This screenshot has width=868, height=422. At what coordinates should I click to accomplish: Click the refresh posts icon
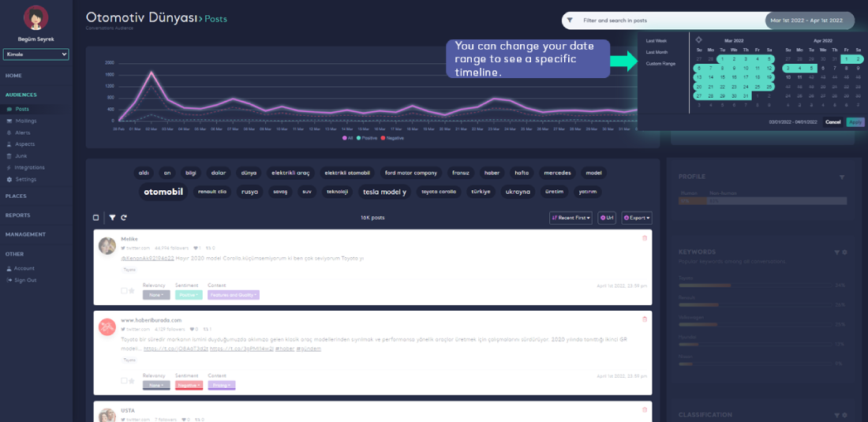click(124, 218)
